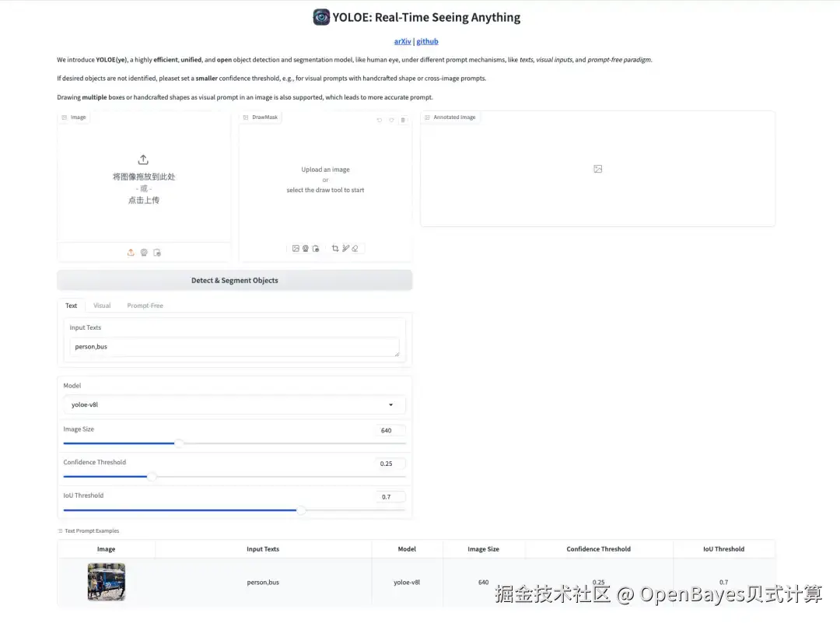
Task: Click the undo icon in DrawMask
Action: tap(380, 120)
